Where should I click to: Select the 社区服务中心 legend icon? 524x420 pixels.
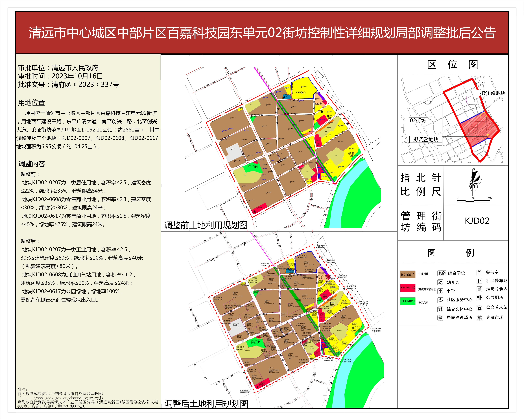click(x=440, y=300)
